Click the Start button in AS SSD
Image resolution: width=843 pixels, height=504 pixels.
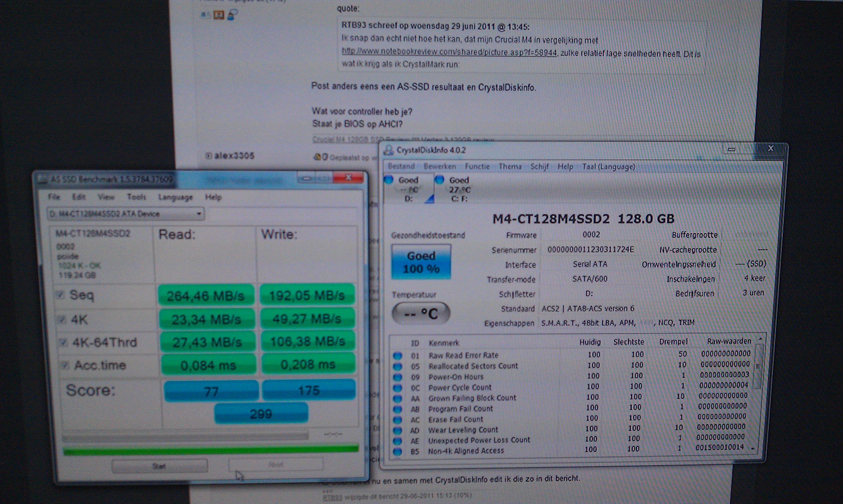pyautogui.click(x=160, y=466)
